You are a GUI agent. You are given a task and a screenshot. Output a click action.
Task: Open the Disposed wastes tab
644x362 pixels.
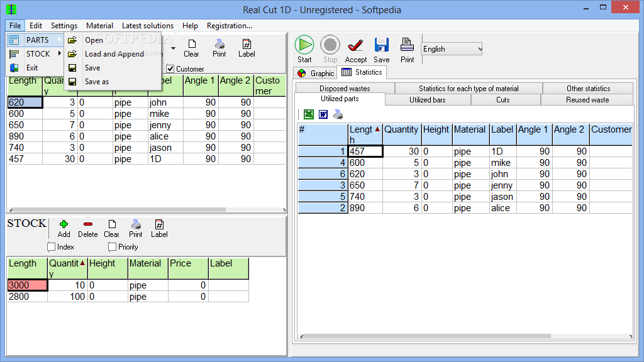click(x=345, y=88)
